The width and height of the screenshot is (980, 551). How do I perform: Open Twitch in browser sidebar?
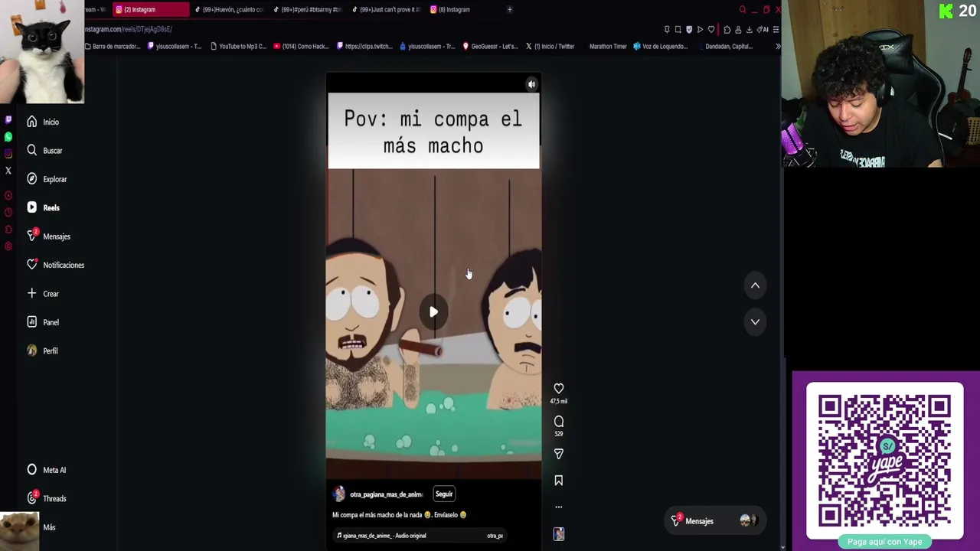[8, 120]
